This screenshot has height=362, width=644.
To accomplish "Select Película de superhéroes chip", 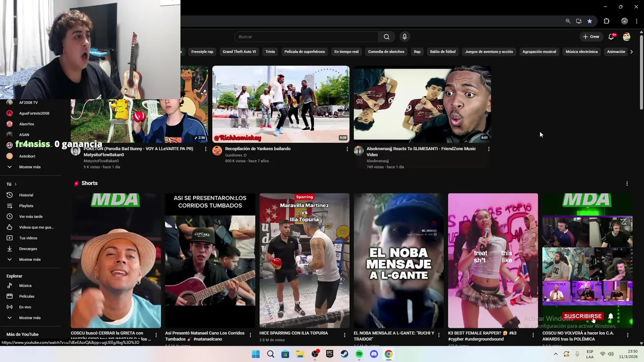I will [x=304, y=52].
